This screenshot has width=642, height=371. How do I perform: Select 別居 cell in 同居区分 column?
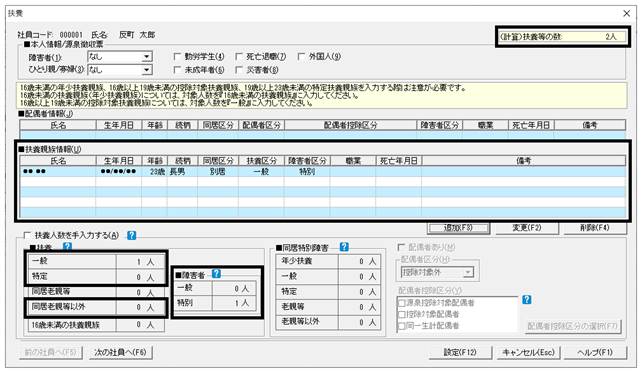218,172
